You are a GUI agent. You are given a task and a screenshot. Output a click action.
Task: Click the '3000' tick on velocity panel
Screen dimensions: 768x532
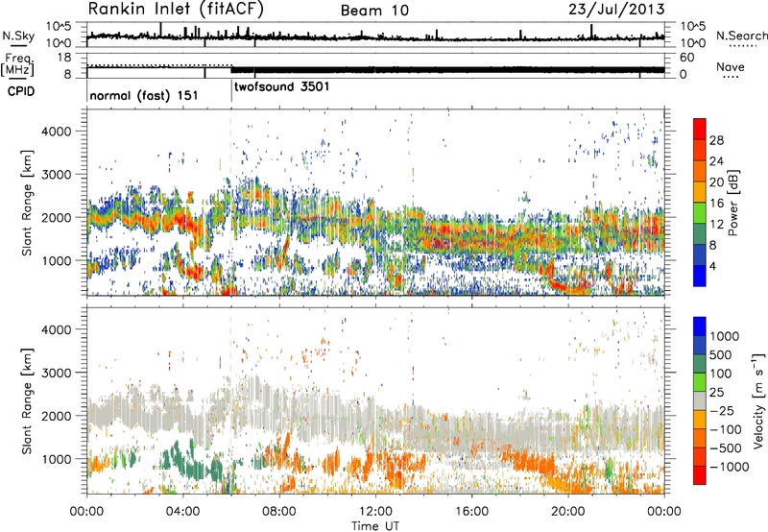click(56, 373)
